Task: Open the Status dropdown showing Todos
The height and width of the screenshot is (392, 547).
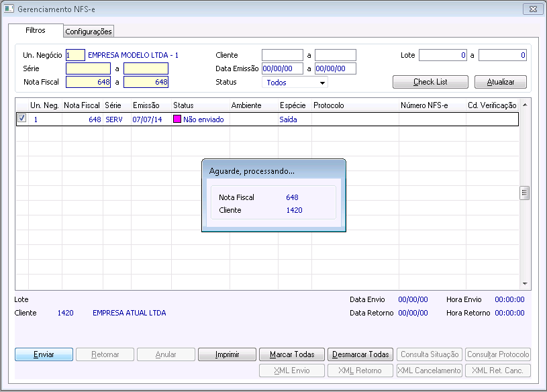Action: coord(295,83)
